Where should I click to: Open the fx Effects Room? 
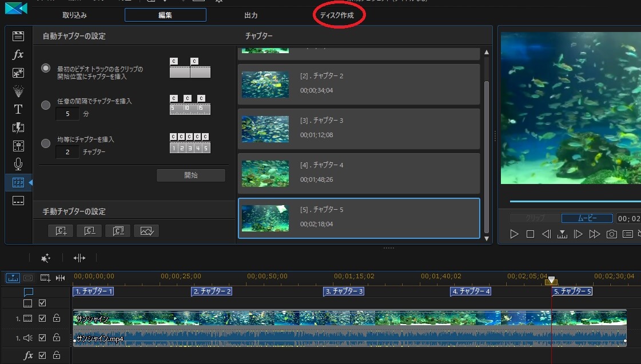(x=18, y=54)
